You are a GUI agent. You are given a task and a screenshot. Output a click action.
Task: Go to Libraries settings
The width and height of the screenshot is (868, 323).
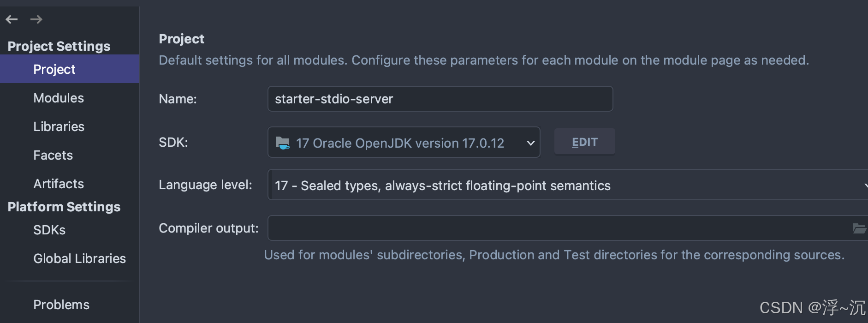coord(59,126)
